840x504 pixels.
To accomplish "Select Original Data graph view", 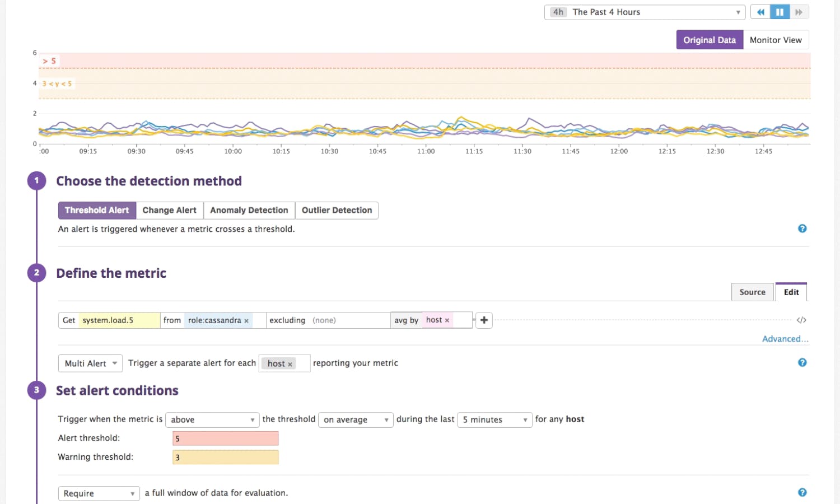I will [x=710, y=40].
